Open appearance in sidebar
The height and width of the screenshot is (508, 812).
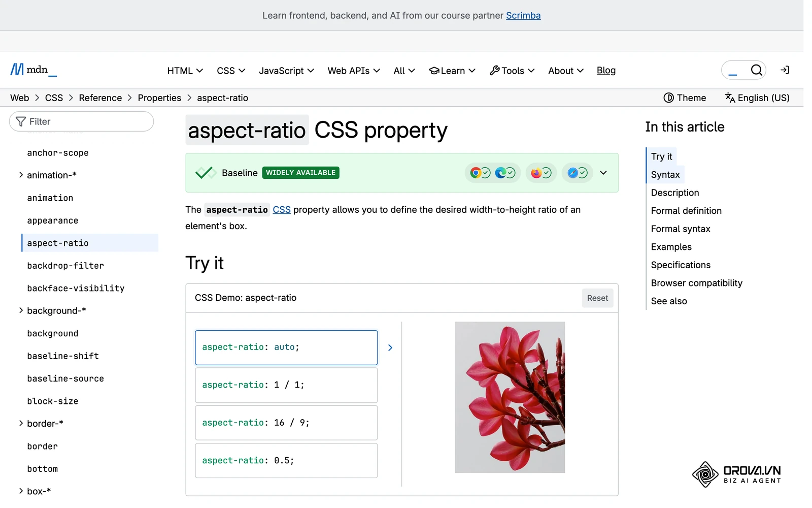coord(53,220)
